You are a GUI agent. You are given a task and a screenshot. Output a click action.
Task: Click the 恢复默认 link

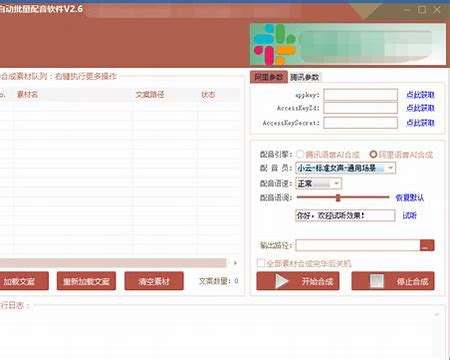tap(409, 198)
